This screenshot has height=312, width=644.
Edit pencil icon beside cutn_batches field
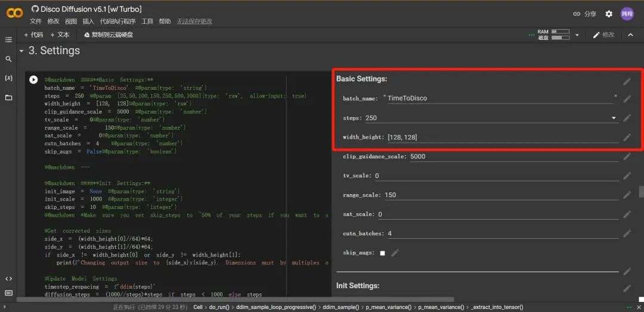coord(627,233)
